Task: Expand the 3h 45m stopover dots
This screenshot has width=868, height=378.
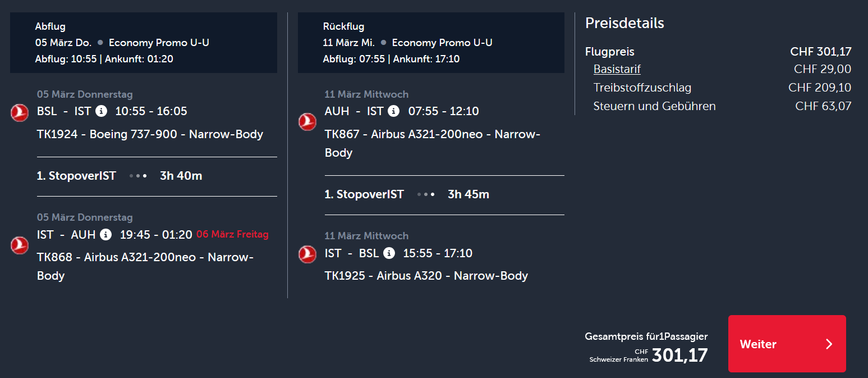Action: coord(426,194)
